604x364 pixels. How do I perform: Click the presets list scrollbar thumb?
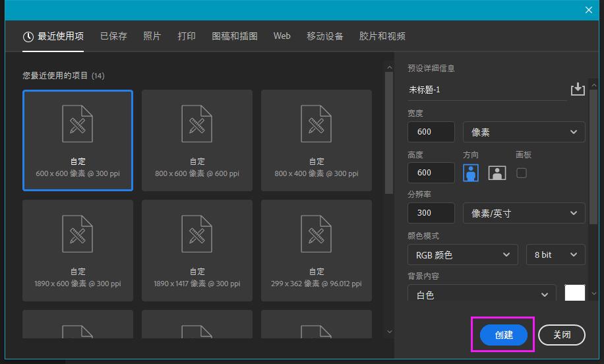point(389,133)
